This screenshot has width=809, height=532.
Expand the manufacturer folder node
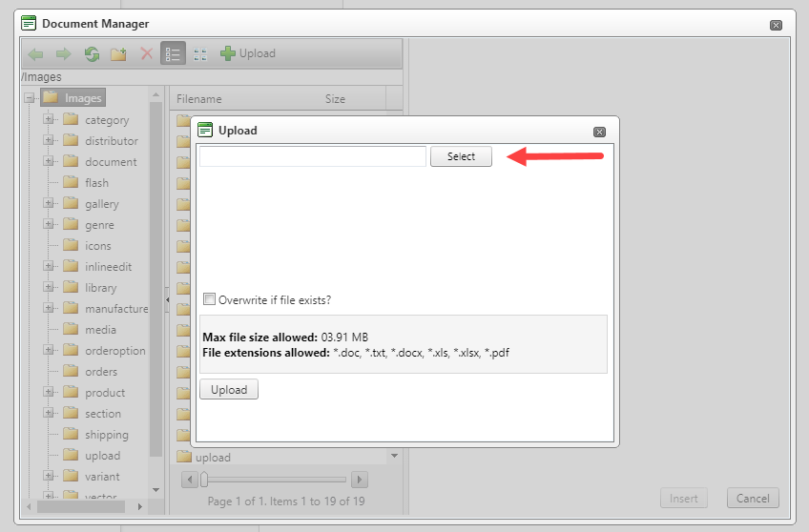pyautogui.click(x=49, y=308)
